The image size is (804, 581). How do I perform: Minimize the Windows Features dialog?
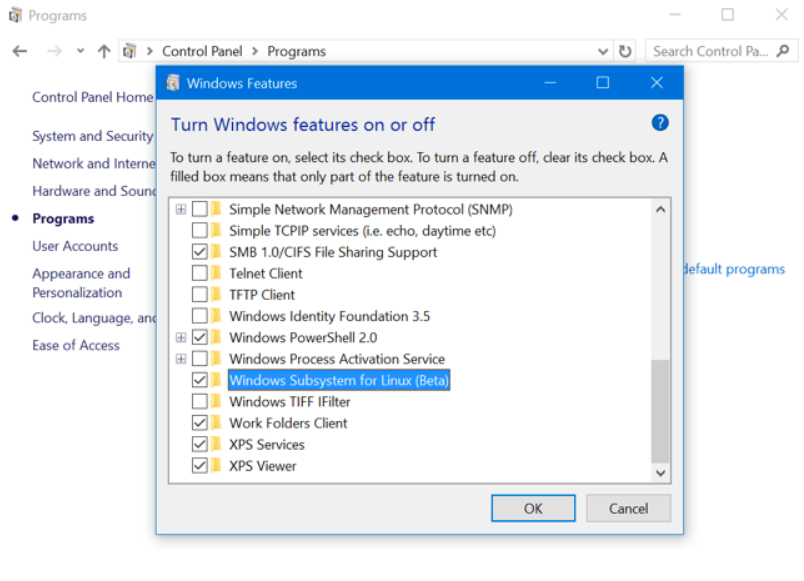pyautogui.click(x=550, y=83)
